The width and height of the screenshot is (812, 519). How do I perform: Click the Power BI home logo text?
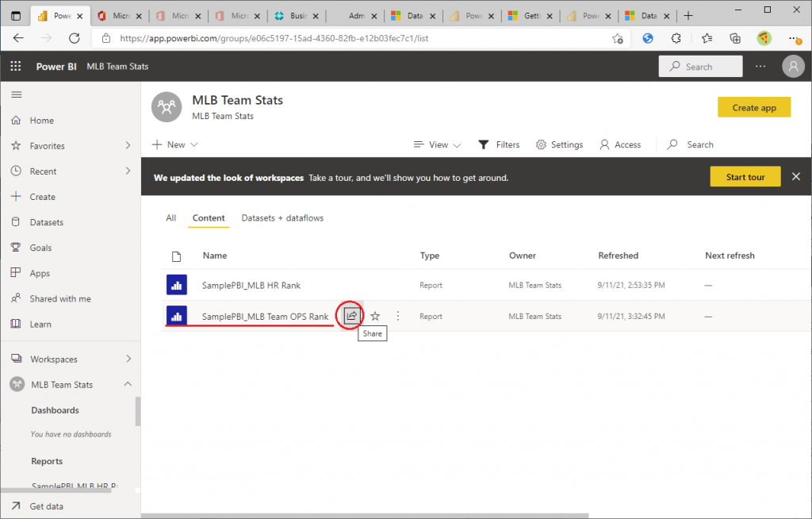coord(56,67)
